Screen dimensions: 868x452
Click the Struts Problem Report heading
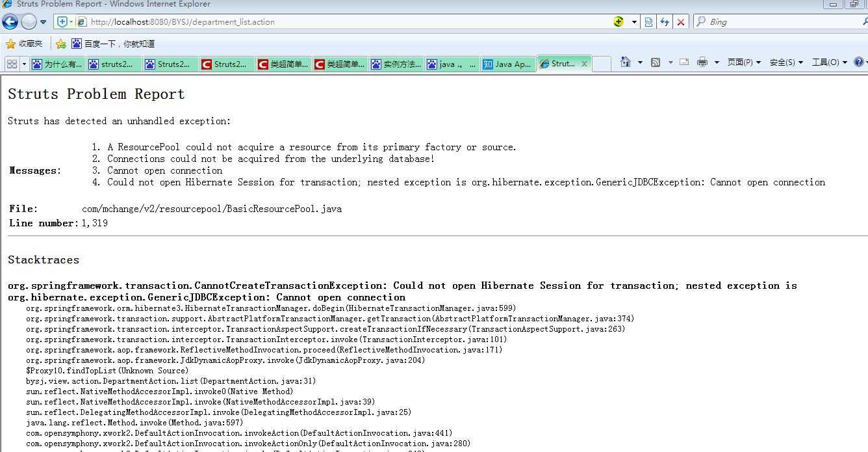[x=96, y=94]
